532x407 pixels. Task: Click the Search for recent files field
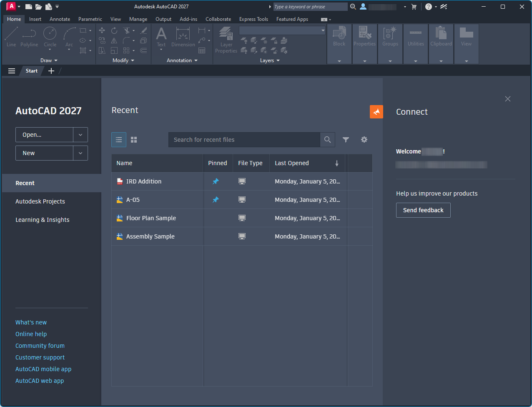pos(244,140)
